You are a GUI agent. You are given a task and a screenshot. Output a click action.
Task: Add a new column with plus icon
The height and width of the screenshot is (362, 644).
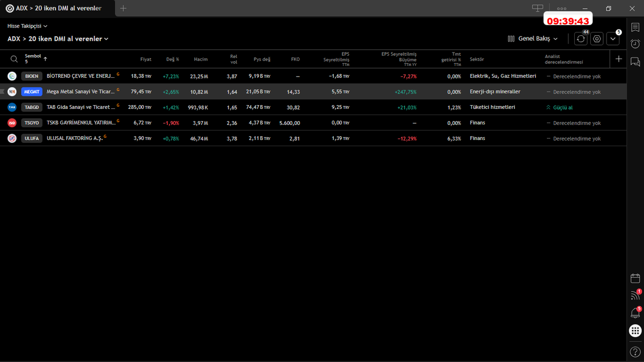point(619,59)
